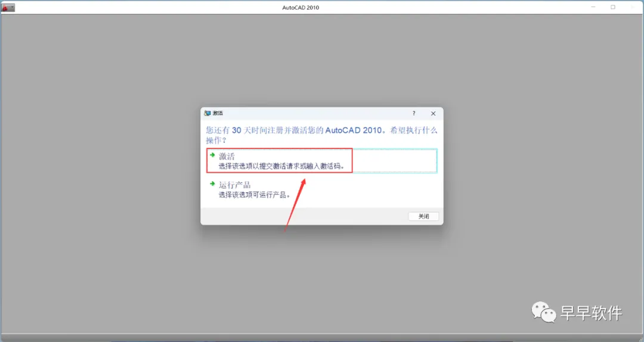Click the text 选择该选项可运行产品。
The height and width of the screenshot is (342, 644).
point(255,195)
